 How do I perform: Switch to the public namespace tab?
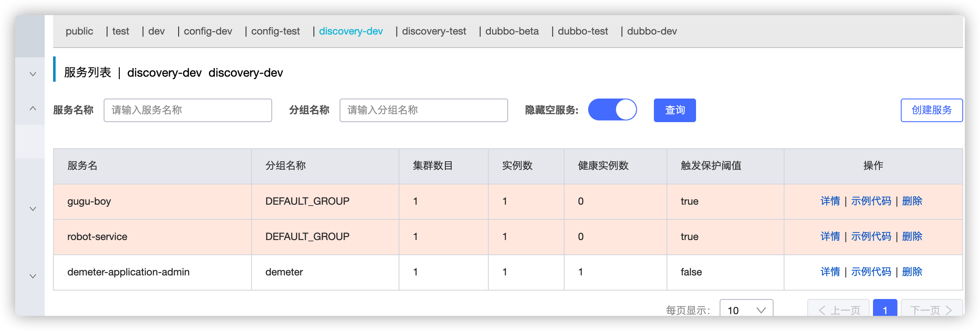[x=79, y=31]
